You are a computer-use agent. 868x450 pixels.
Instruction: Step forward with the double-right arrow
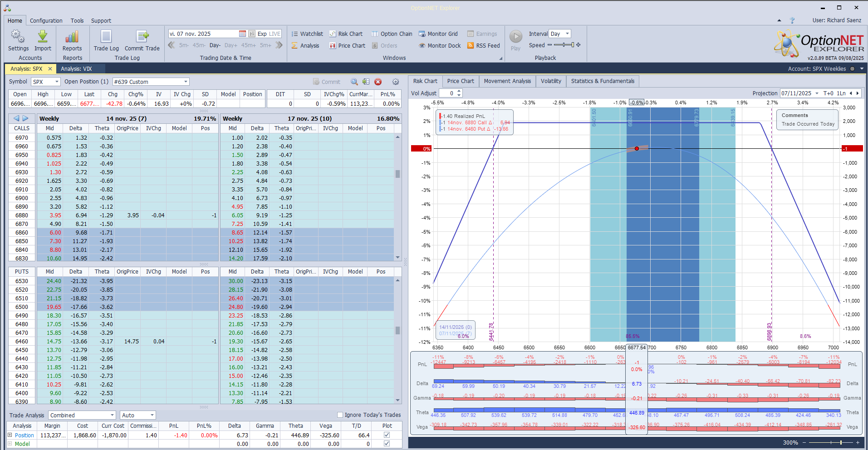click(x=279, y=45)
